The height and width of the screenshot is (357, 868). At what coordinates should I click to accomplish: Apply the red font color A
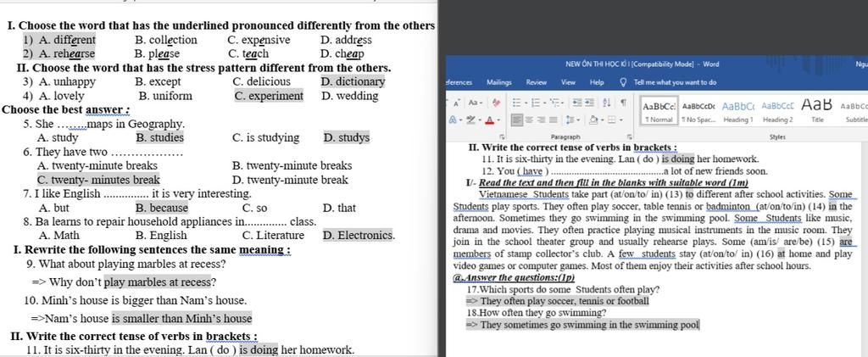[x=490, y=120]
